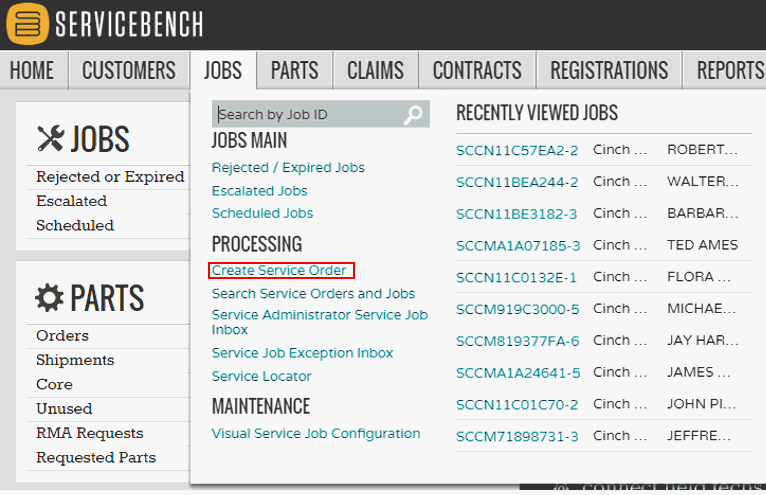This screenshot has width=766, height=495.
Task: Go to the CONTRACTS tab
Action: click(x=477, y=70)
